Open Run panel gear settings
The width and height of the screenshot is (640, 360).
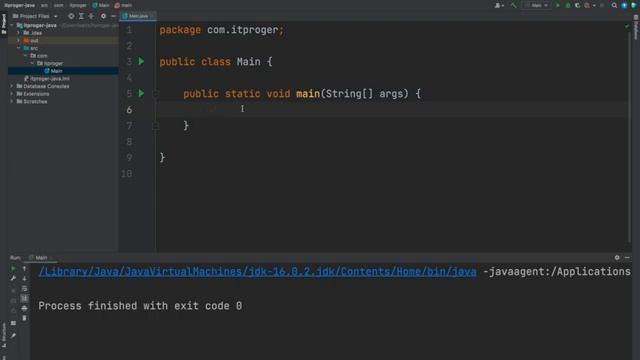tap(617, 258)
